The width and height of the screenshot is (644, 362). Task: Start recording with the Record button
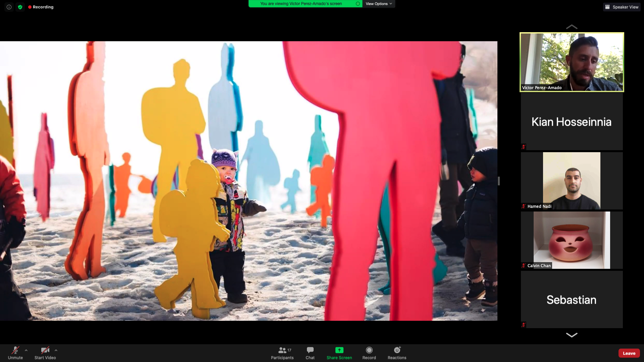coord(369,353)
